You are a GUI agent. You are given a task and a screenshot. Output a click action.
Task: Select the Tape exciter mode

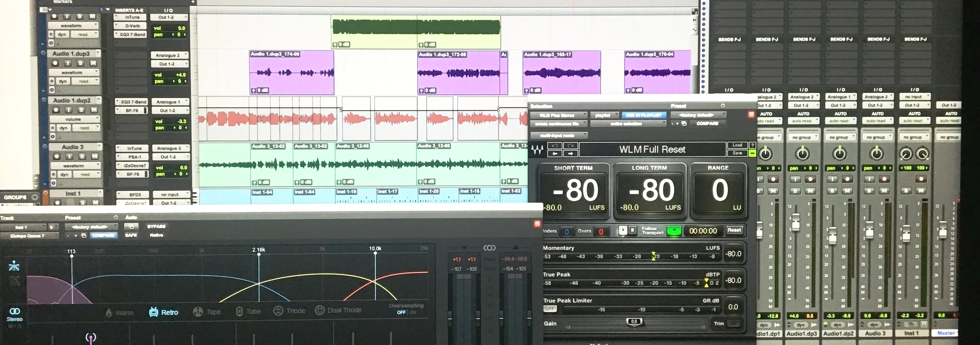[207, 312]
